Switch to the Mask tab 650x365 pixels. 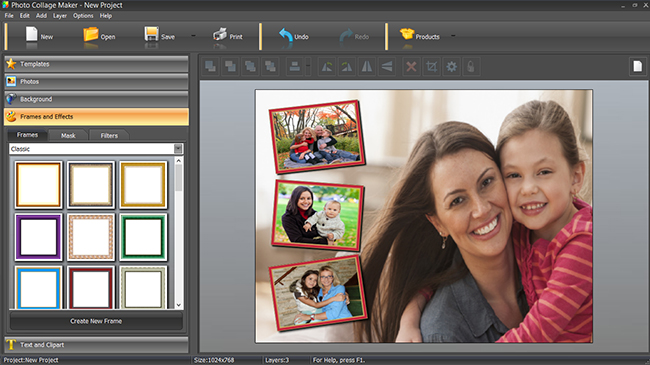(68, 135)
